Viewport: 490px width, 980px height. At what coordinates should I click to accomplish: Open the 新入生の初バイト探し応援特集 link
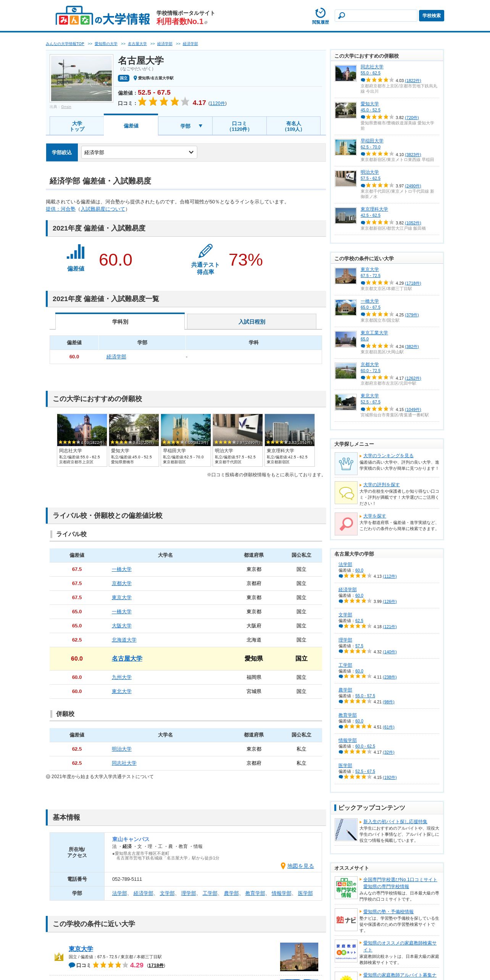click(395, 822)
